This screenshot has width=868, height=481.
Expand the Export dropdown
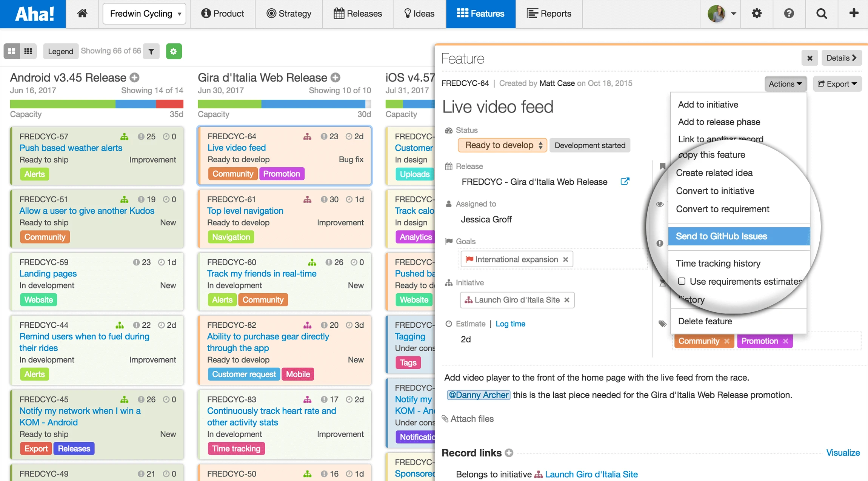837,84
